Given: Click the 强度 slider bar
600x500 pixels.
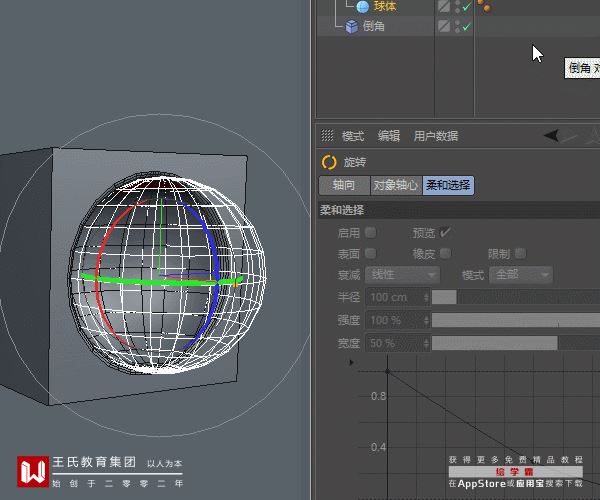Looking at the screenshot, I should (x=516, y=320).
